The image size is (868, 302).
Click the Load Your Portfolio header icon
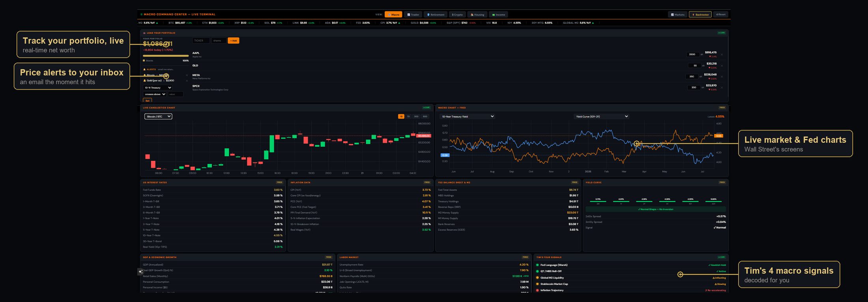tap(144, 33)
